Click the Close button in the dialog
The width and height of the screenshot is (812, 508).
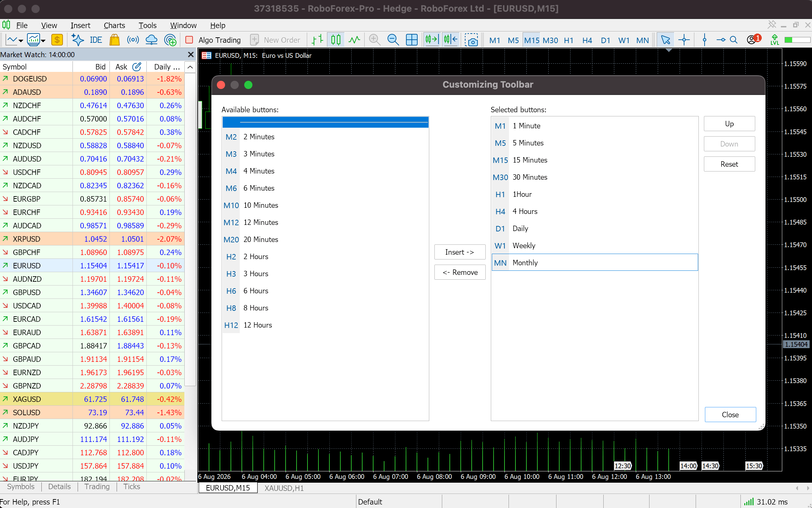pyautogui.click(x=730, y=415)
